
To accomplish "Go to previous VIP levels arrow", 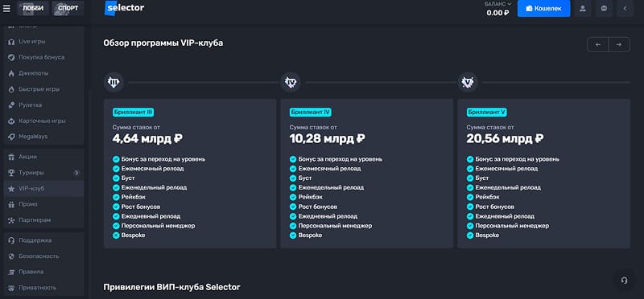I will (x=598, y=45).
